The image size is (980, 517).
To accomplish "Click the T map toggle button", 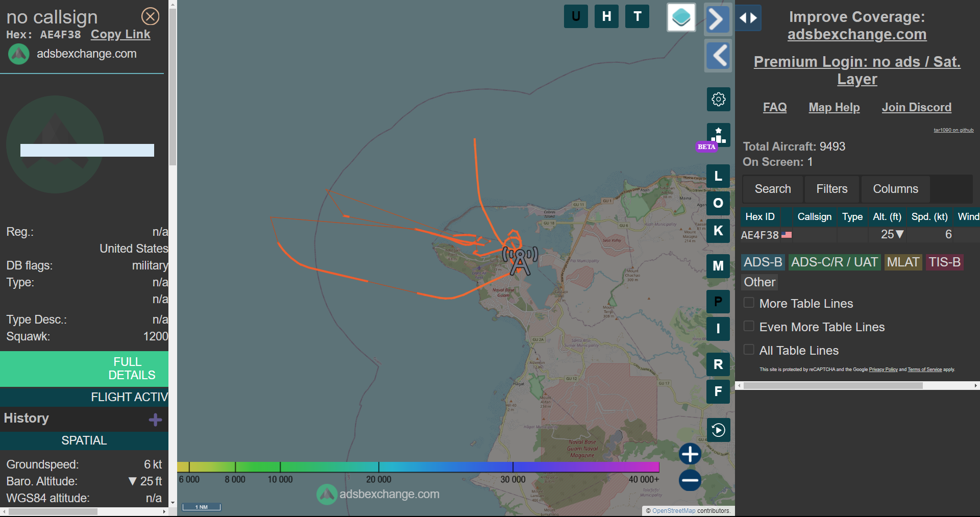I will point(637,16).
